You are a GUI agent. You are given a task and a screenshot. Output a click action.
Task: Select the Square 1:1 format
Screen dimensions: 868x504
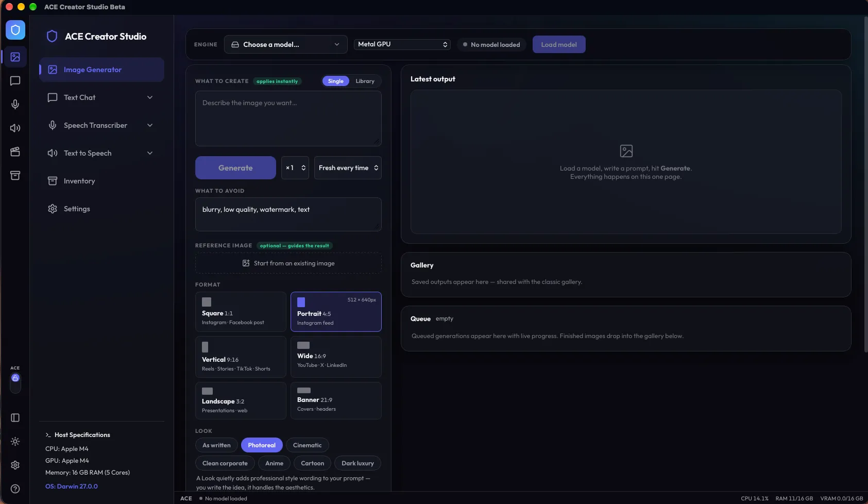[x=241, y=312]
